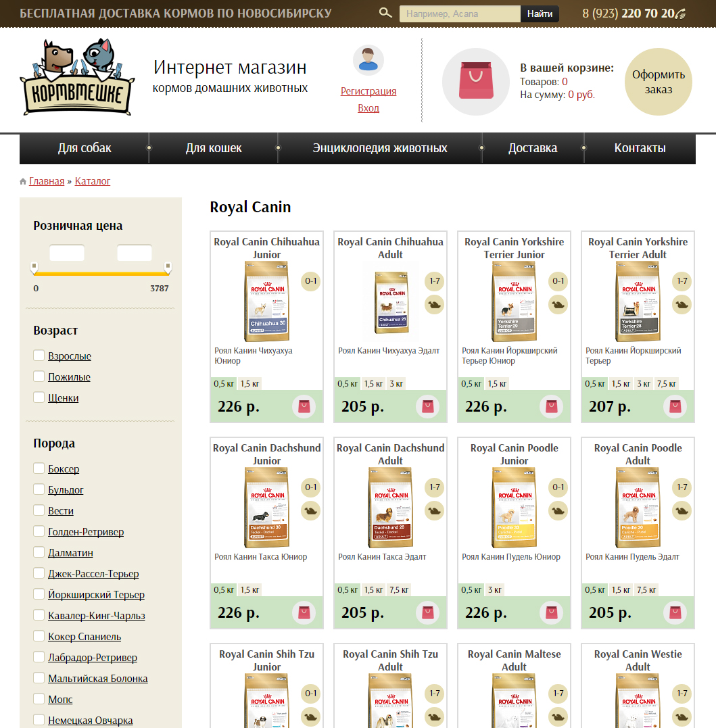Click the 0-1 age badge on Dachshund Junior
This screenshot has width=716, height=728.
pyautogui.click(x=310, y=487)
